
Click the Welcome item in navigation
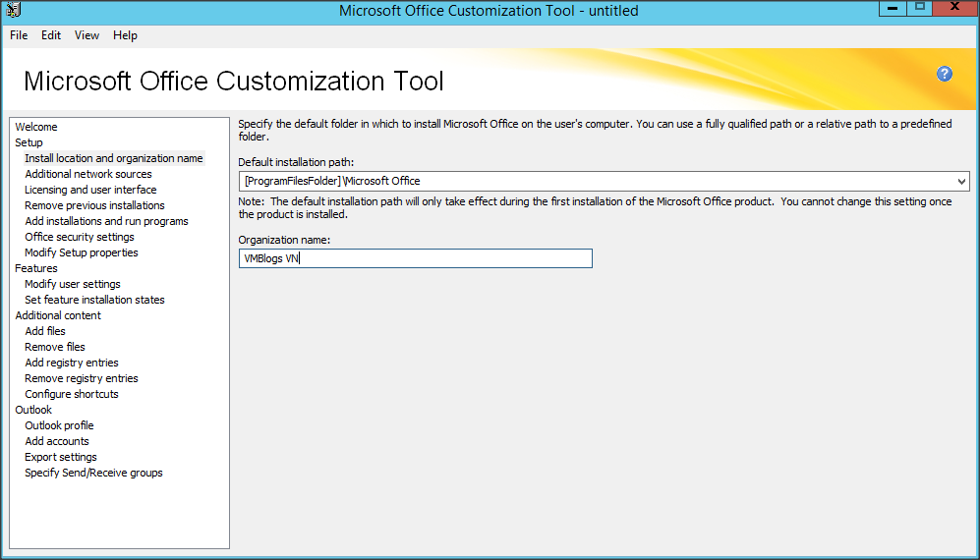36,127
